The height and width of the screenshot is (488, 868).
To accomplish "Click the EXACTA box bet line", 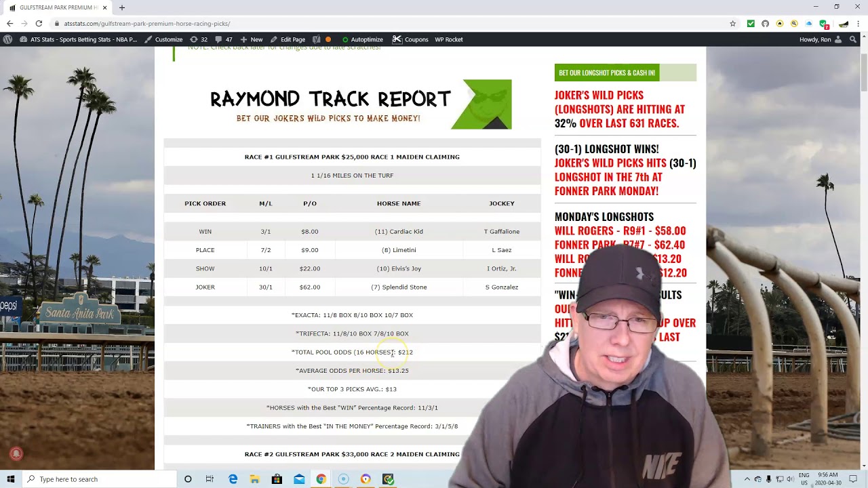I will point(352,315).
